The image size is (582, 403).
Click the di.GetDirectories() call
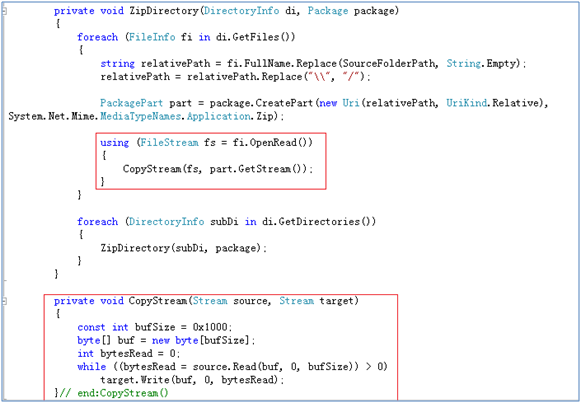[x=319, y=222]
